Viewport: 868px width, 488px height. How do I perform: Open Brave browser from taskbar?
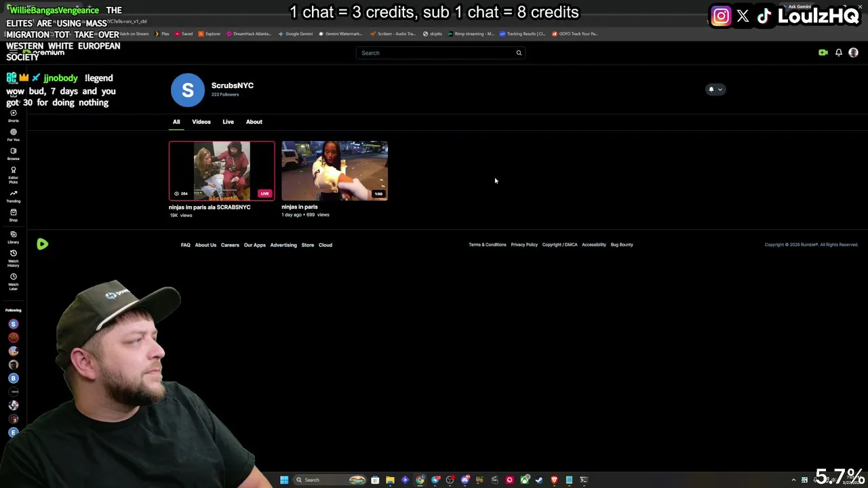click(554, 480)
